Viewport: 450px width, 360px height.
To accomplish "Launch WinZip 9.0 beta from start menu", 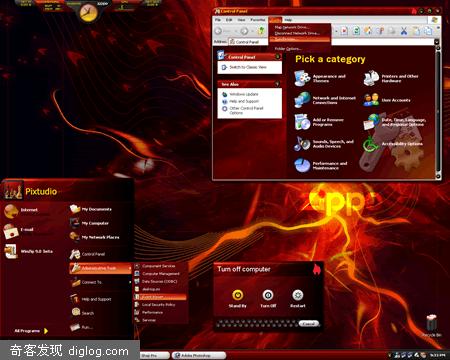I will 28,251.
